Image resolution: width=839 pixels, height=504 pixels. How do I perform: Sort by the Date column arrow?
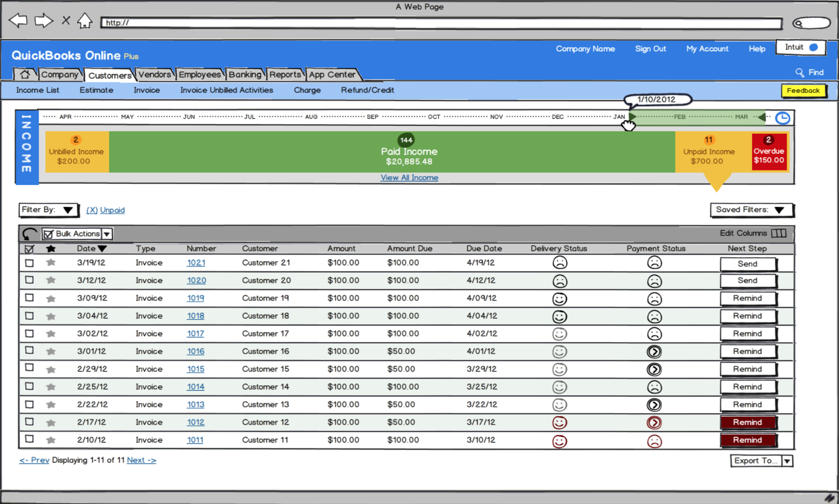tap(102, 249)
